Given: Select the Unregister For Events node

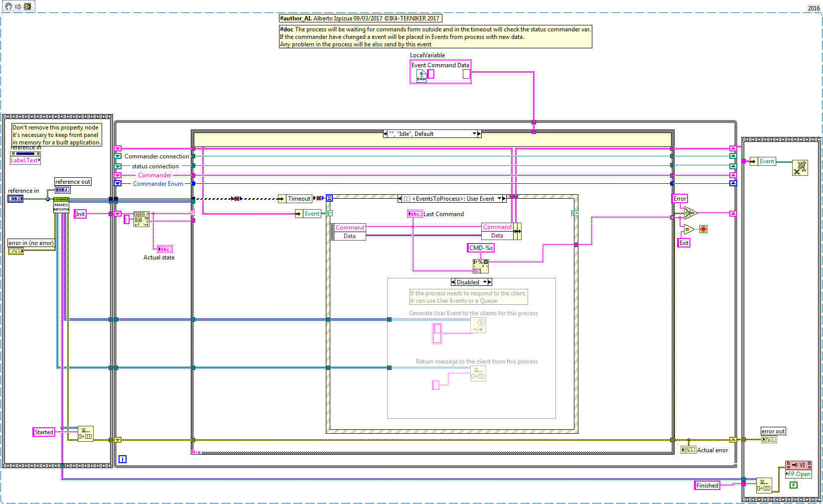Looking at the screenshot, I should point(800,168).
